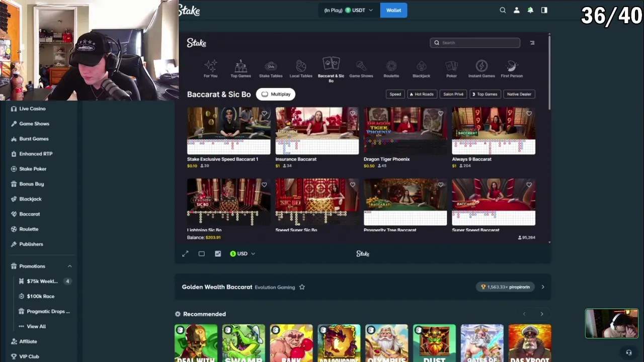Filter by Top Games chip
The height and width of the screenshot is (362, 644).
point(484,94)
